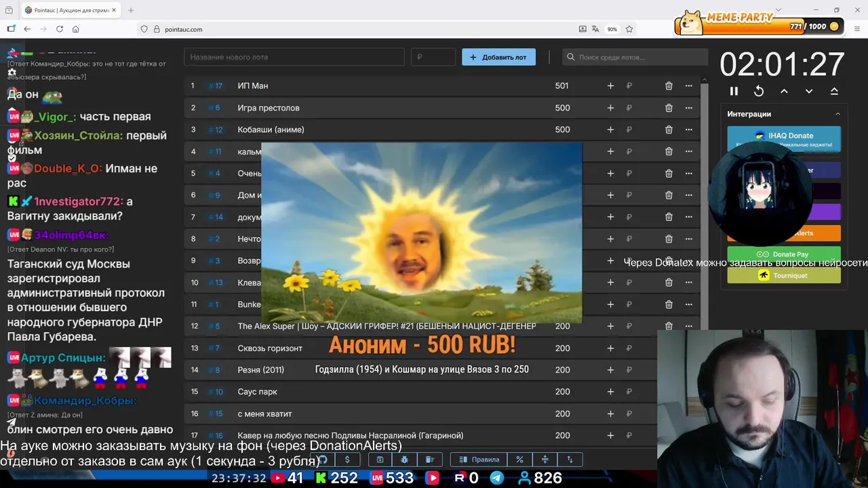868x488 pixels.
Task: Delete the ИП Ман lot
Action: (x=669, y=86)
